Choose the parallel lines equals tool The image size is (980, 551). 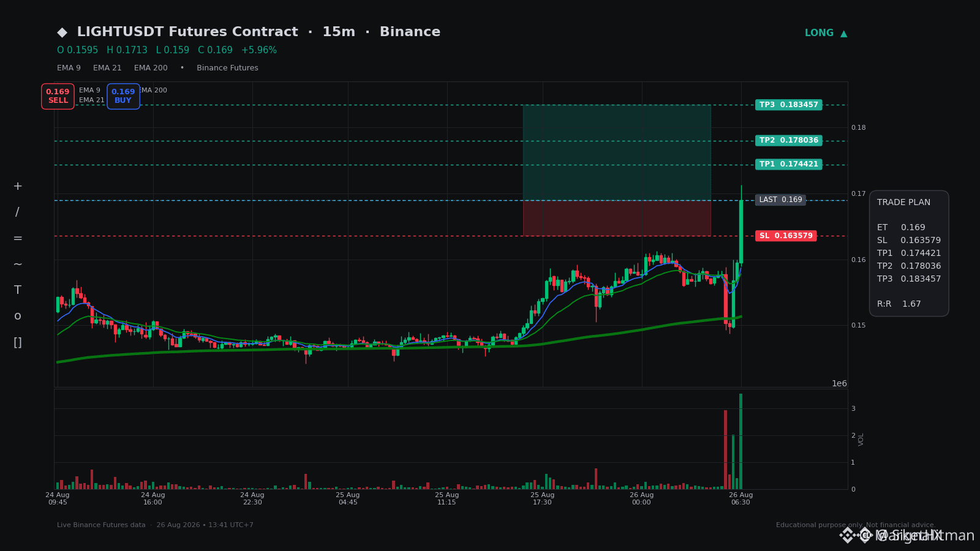pos(18,238)
